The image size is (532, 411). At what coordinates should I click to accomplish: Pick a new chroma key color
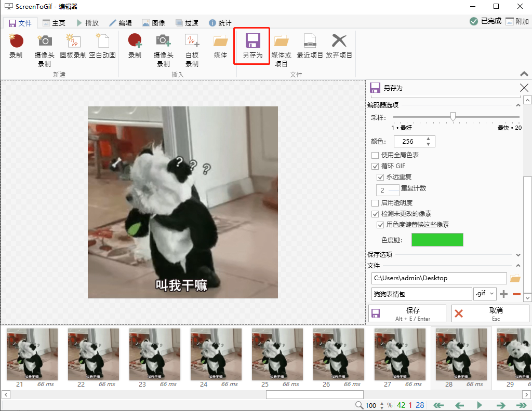pos(437,239)
